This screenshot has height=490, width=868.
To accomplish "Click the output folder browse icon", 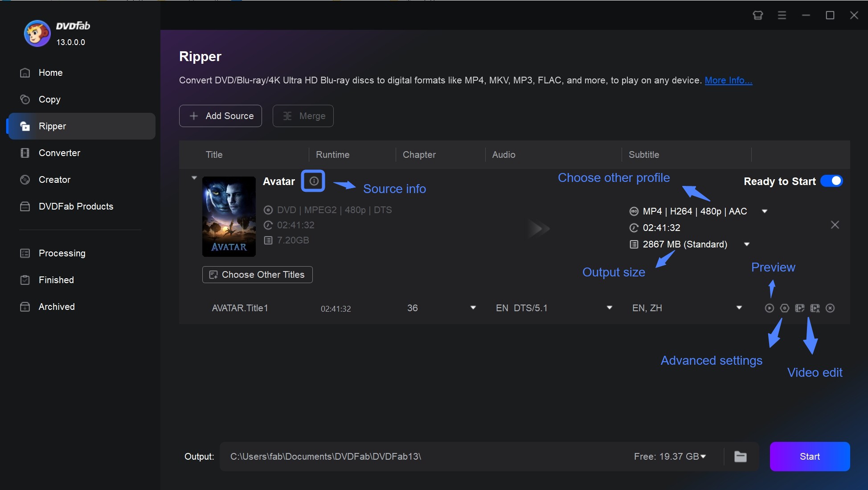I will pyautogui.click(x=741, y=455).
